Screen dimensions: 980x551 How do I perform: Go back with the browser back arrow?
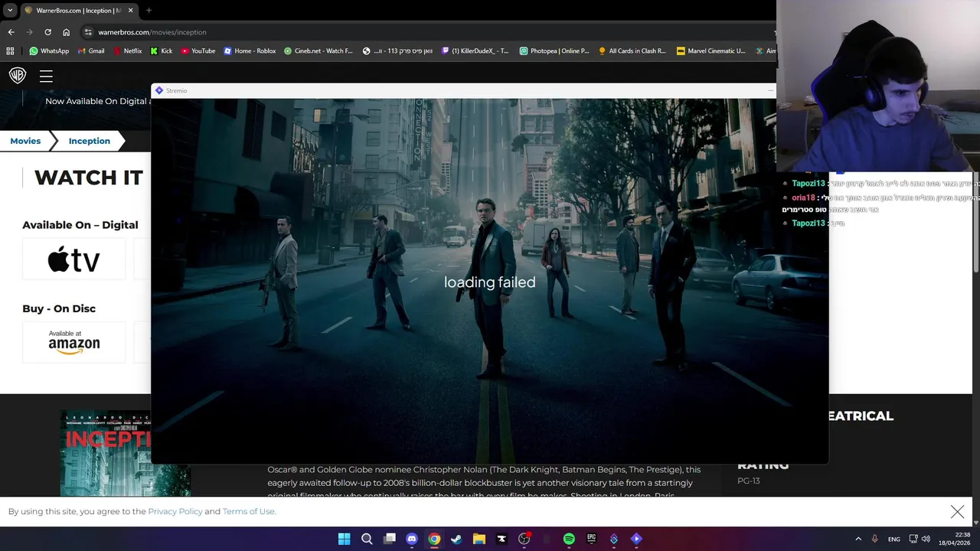tap(11, 32)
